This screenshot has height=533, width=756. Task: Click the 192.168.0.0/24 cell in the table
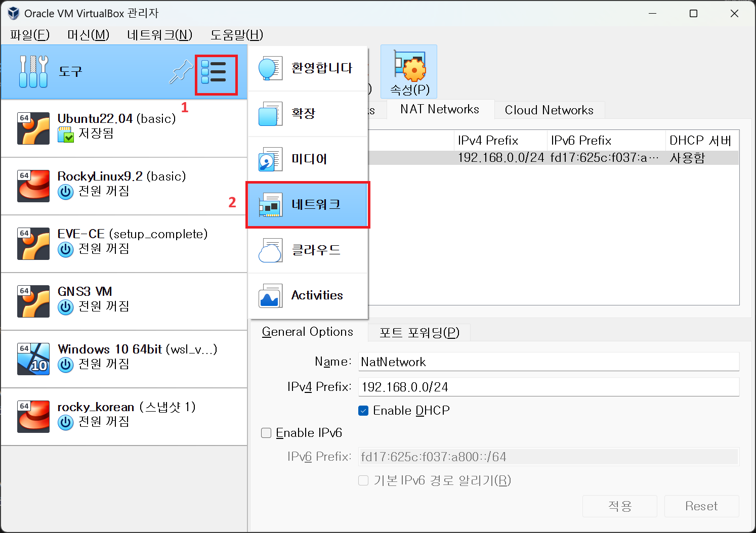tap(501, 158)
